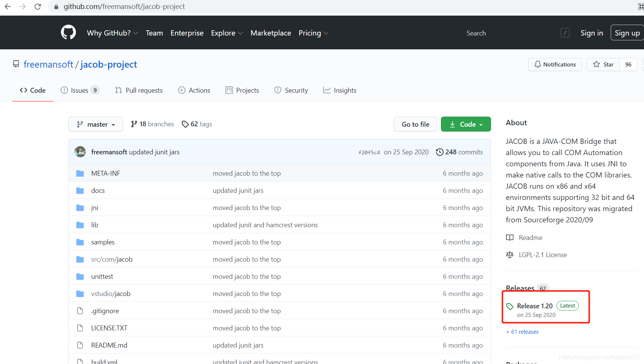644x364 pixels.
Task: View the + 61 releases link
Action: pos(522,332)
